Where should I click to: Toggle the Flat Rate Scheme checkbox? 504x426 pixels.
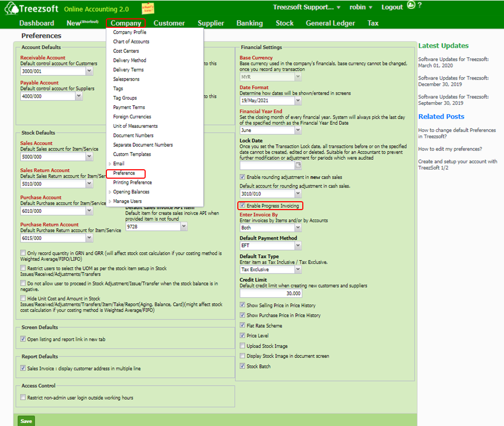[x=243, y=325]
